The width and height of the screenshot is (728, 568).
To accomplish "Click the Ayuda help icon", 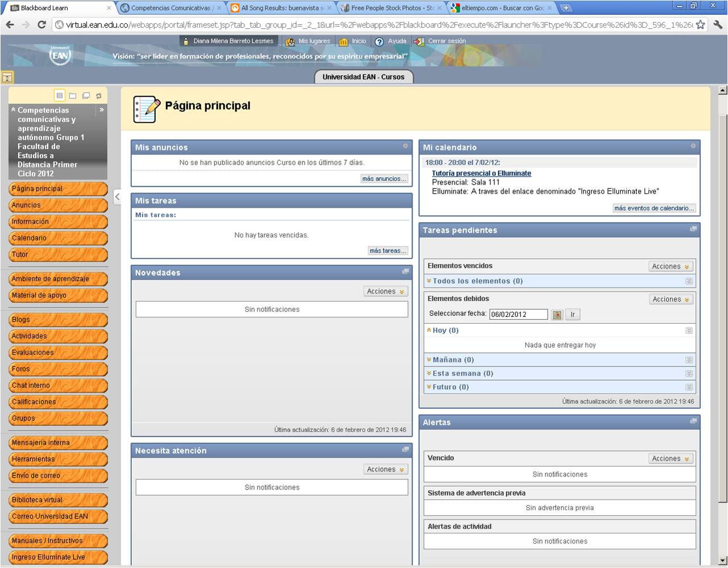I will [379, 41].
